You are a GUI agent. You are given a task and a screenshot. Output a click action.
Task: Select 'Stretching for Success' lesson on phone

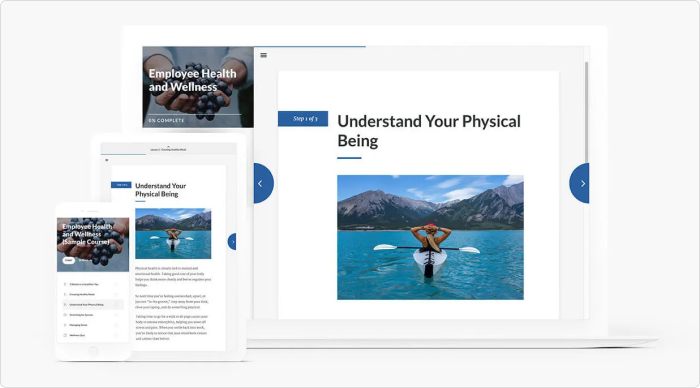point(93,315)
